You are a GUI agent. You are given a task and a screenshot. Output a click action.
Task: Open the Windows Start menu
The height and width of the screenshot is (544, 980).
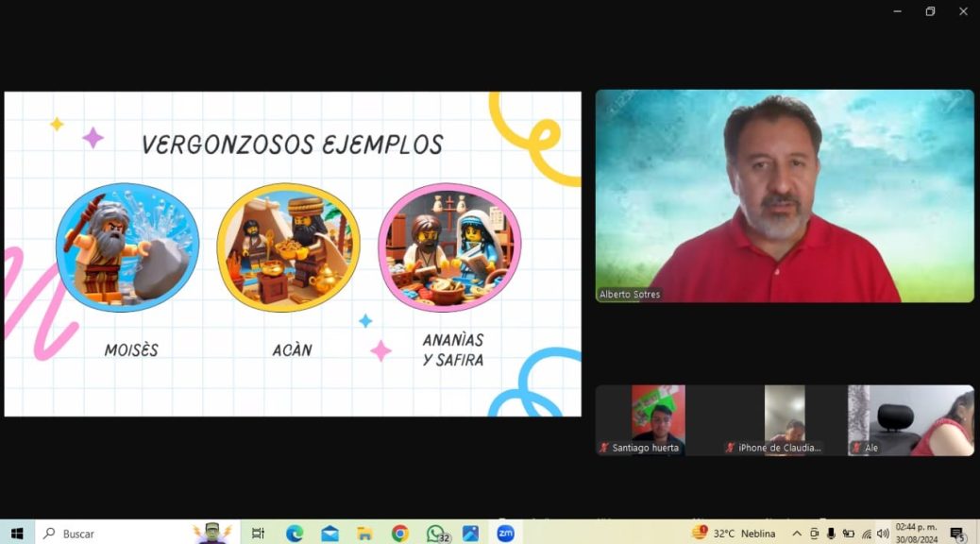click(17, 534)
